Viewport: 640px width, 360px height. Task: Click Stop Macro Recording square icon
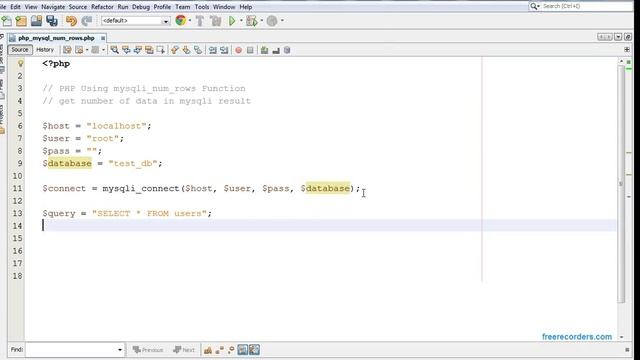pos(250,50)
